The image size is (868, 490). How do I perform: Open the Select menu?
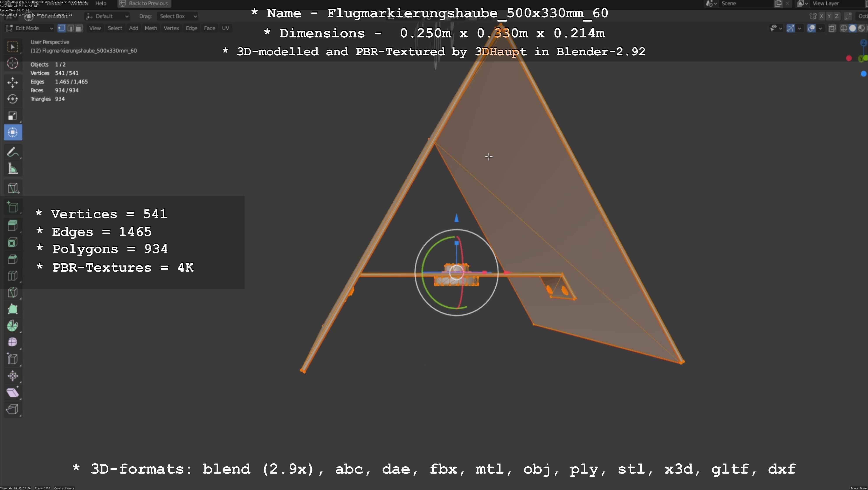(115, 28)
